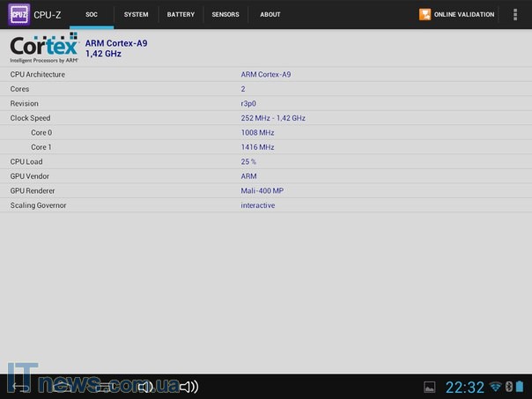Tap the picture notification icon
The width and height of the screenshot is (532, 399).
(430, 387)
